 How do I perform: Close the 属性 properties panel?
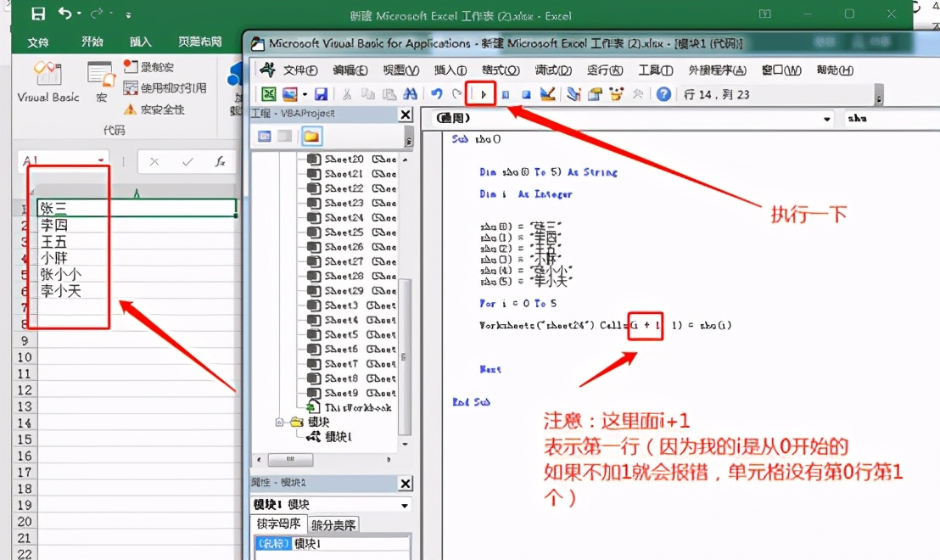click(x=406, y=484)
